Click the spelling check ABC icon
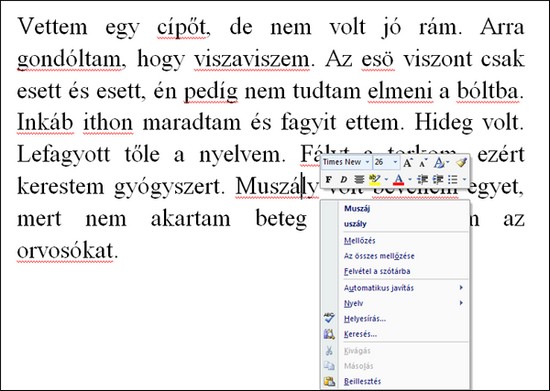550x391 pixels. tap(329, 318)
